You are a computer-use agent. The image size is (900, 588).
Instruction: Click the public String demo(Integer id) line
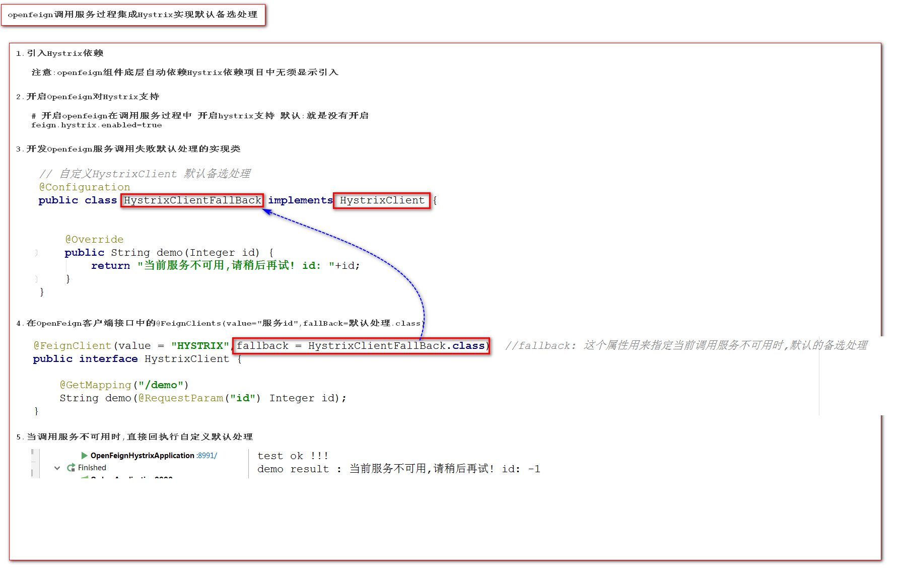[169, 253]
